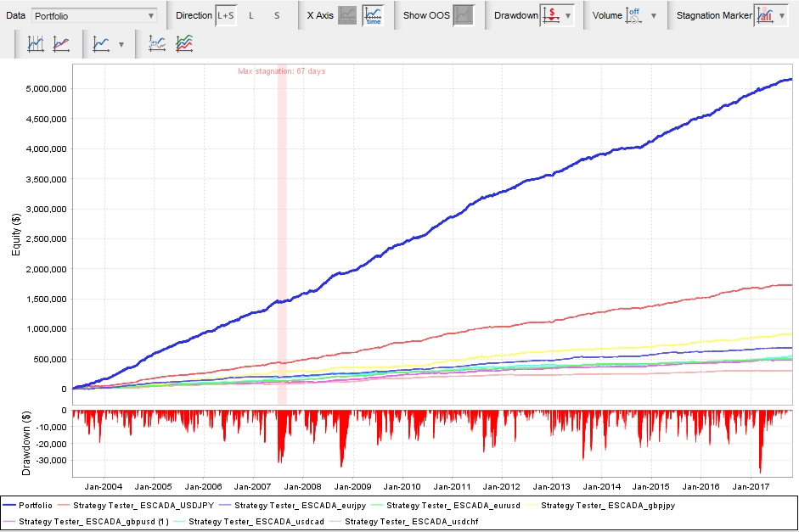799x532 pixels.
Task: Toggle the Show OOS button
Action: coord(463,15)
